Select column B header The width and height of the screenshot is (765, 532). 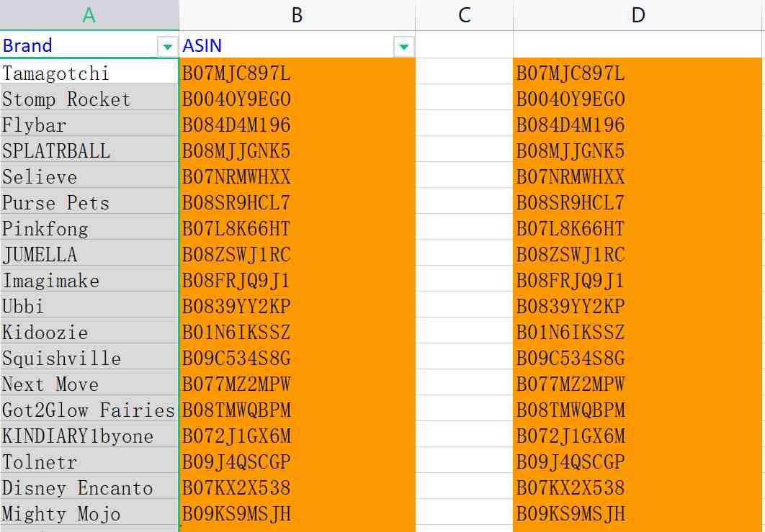297,15
